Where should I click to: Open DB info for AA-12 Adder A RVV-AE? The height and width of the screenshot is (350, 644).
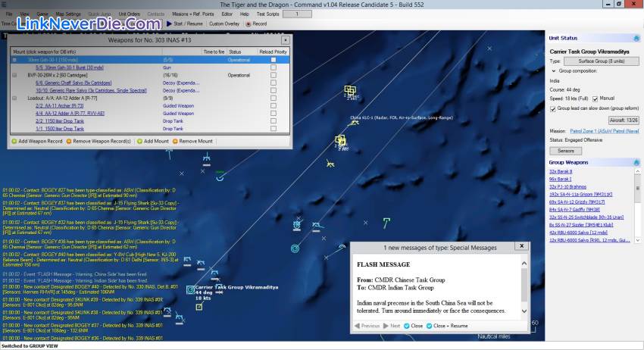click(70, 114)
